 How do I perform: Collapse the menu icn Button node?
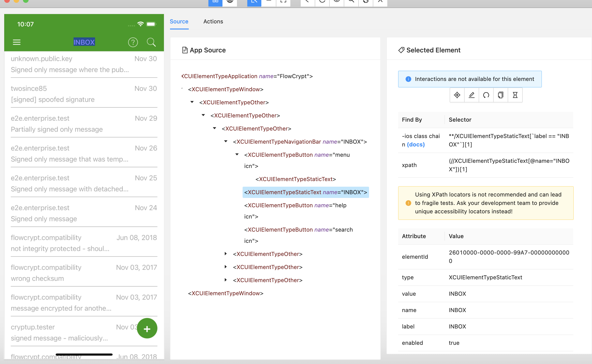237,155
